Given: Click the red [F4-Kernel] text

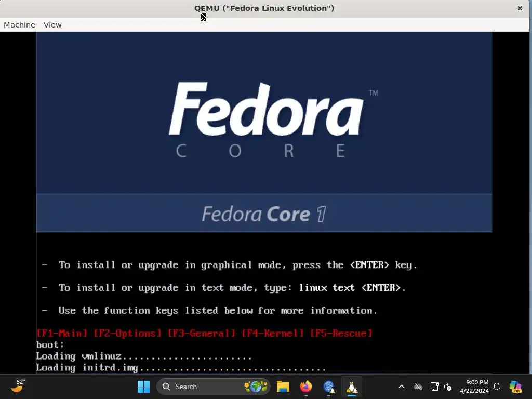Looking at the screenshot, I should (x=273, y=333).
